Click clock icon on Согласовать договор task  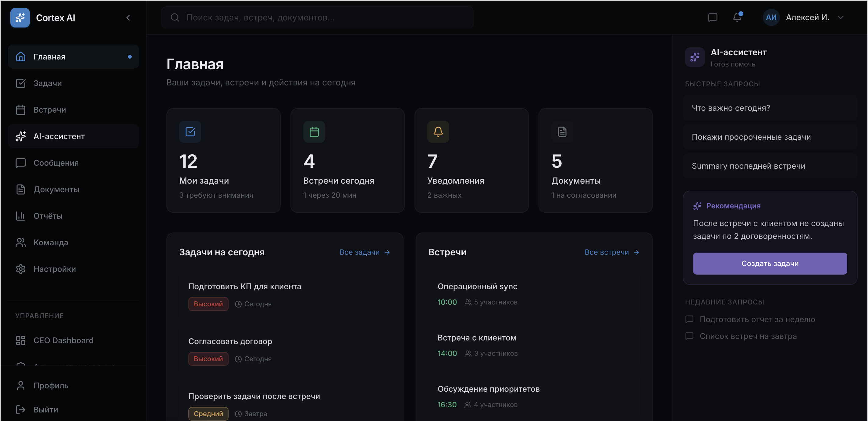238,359
